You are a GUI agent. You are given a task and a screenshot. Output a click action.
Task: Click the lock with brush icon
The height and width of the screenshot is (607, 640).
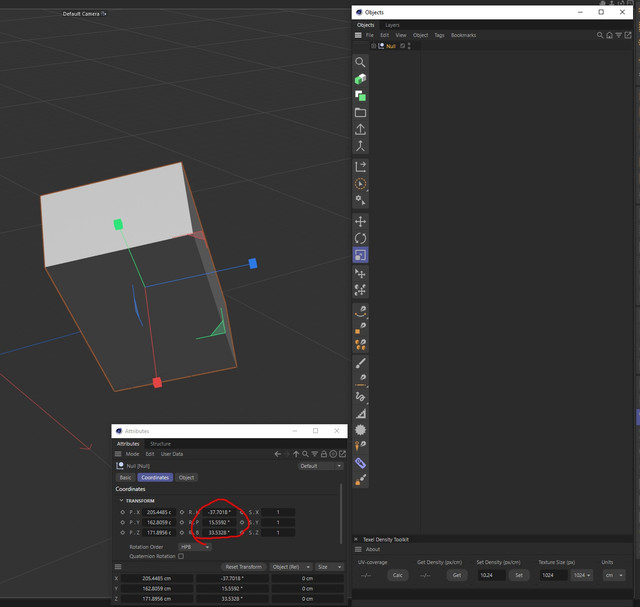coord(360,480)
